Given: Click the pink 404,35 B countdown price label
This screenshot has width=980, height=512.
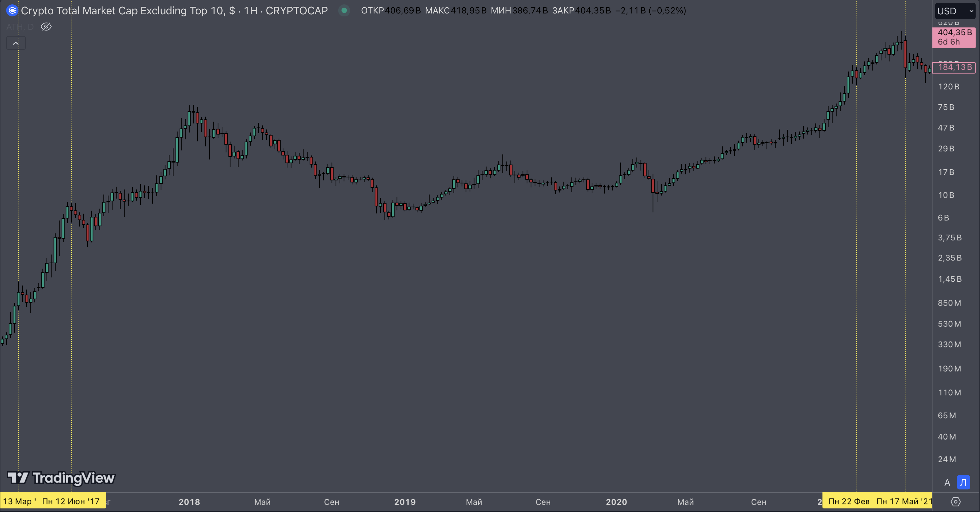Looking at the screenshot, I should [x=954, y=37].
